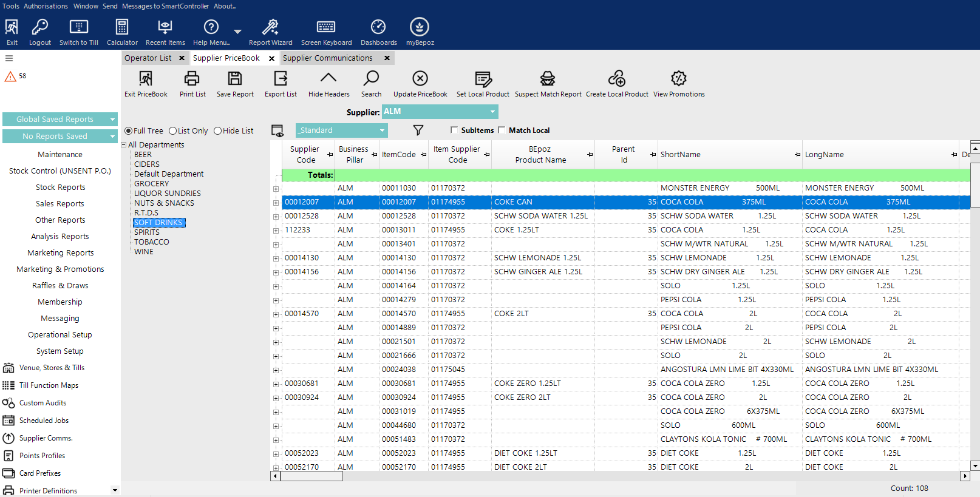This screenshot has width=980, height=497.
Task: Open Stock Reports section
Action: [x=60, y=188]
